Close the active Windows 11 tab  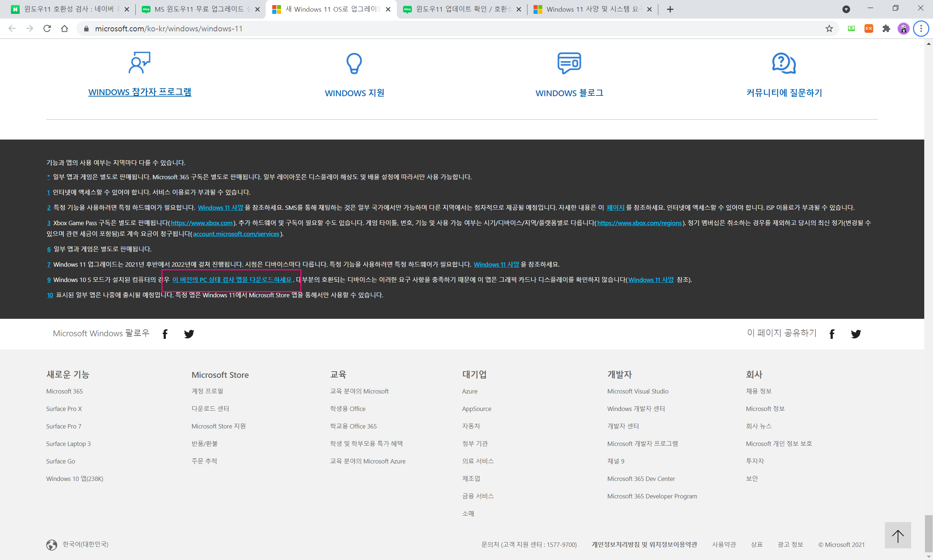tap(388, 9)
